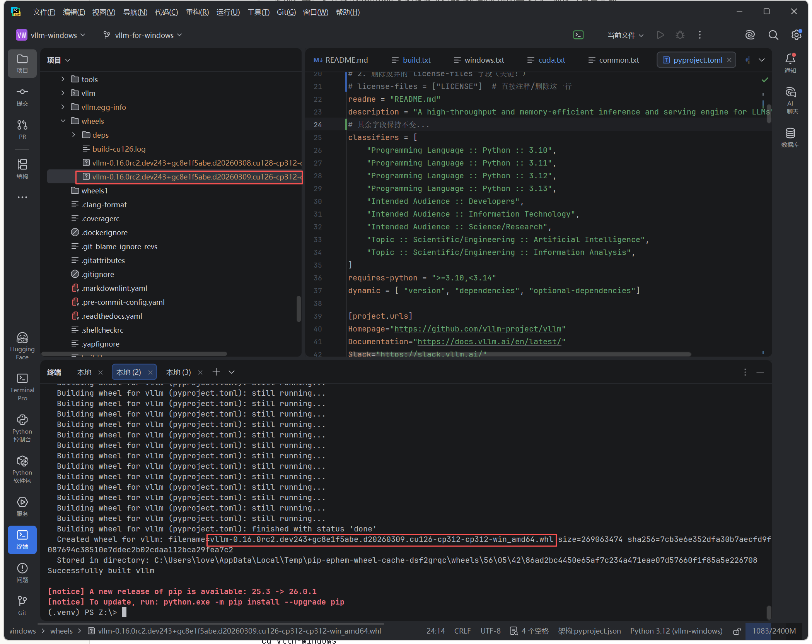Open the 当前文件 run configuration dropdown
The height and width of the screenshot is (644, 812).
click(625, 35)
